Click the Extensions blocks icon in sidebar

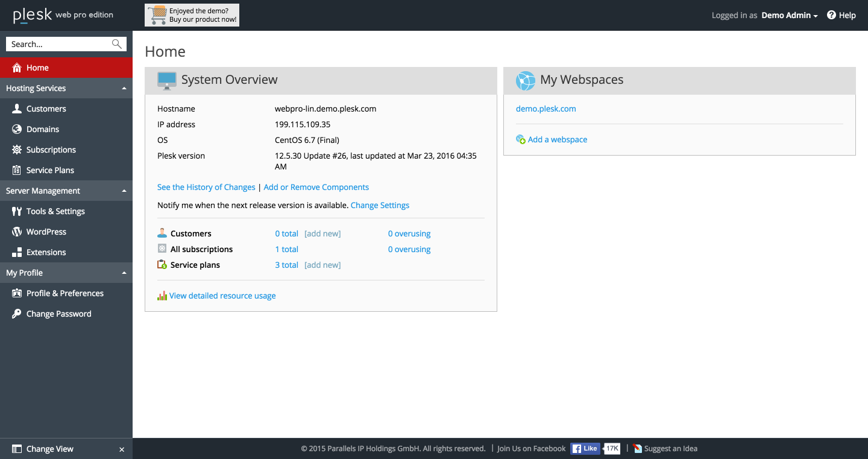(x=17, y=252)
